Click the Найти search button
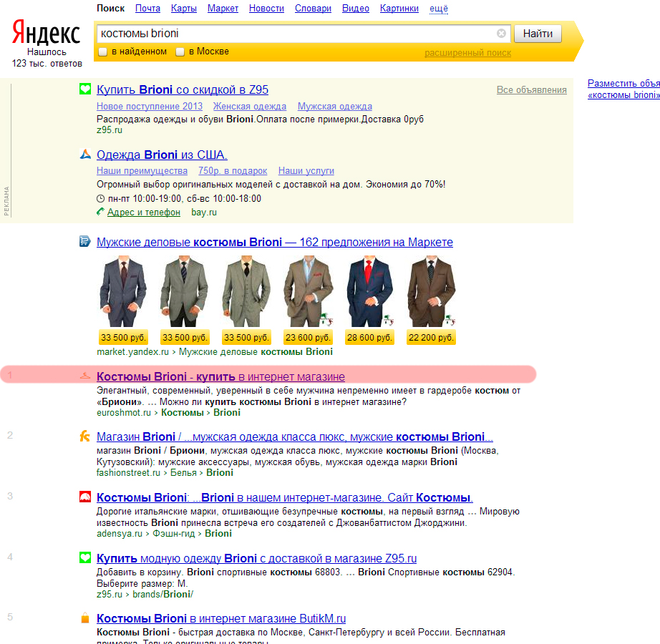Image resolution: width=660 pixels, height=644 pixels. [538, 34]
